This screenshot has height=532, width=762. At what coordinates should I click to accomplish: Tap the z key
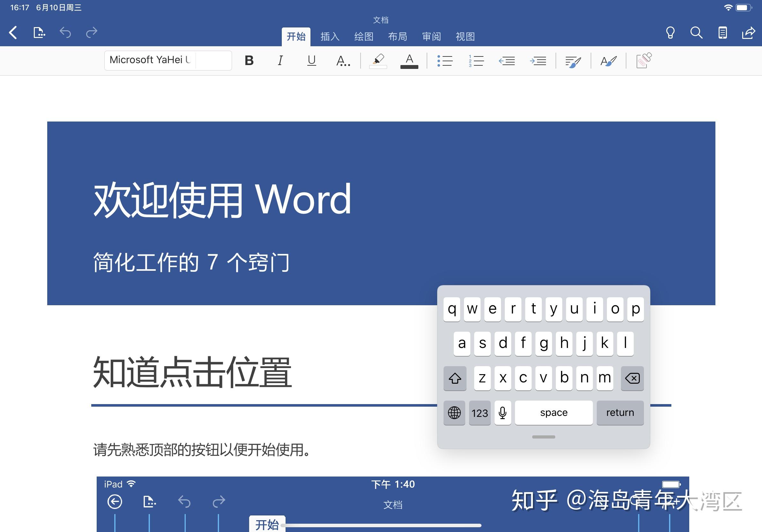pyautogui.click(x=482, y=378)
